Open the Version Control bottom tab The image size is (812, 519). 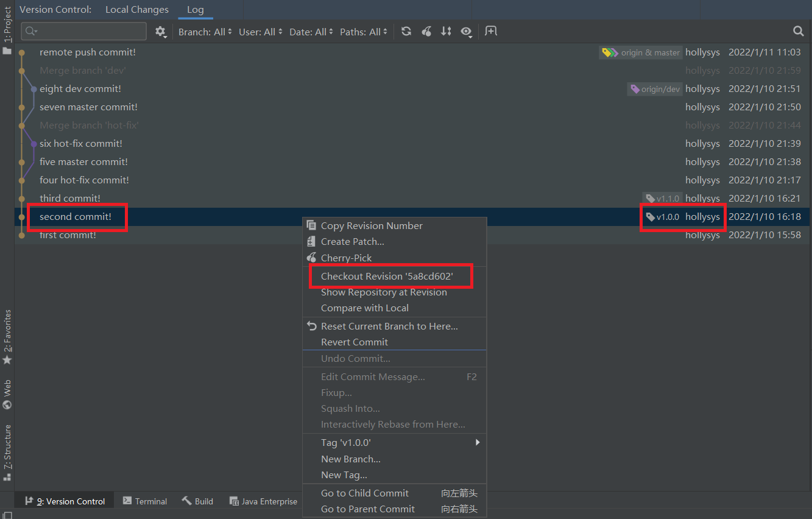point(65,501)
